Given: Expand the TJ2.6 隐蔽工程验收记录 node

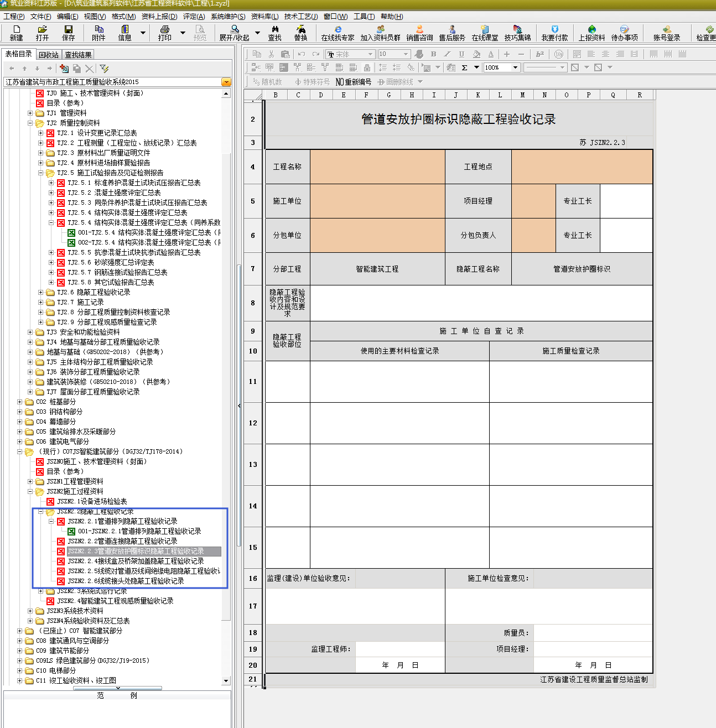Looking at the screenshot, I should coord(41,292).
